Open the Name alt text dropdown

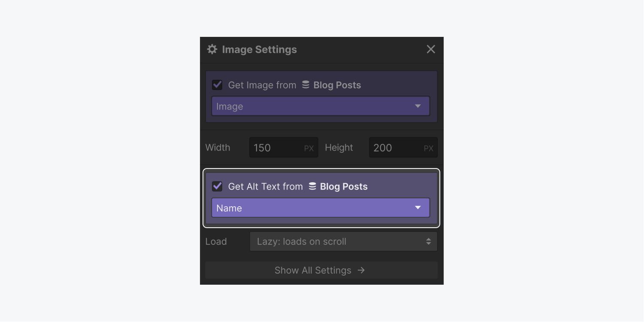point(321,208)
